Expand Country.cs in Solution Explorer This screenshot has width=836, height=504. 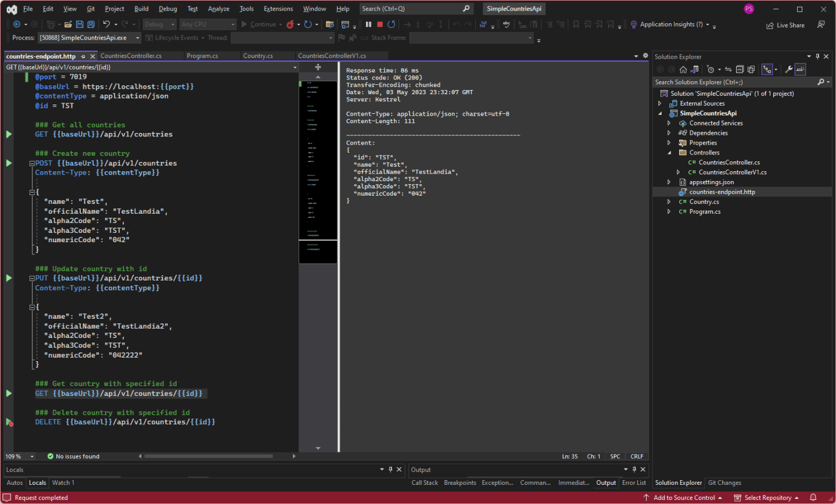tap(669, 202)
